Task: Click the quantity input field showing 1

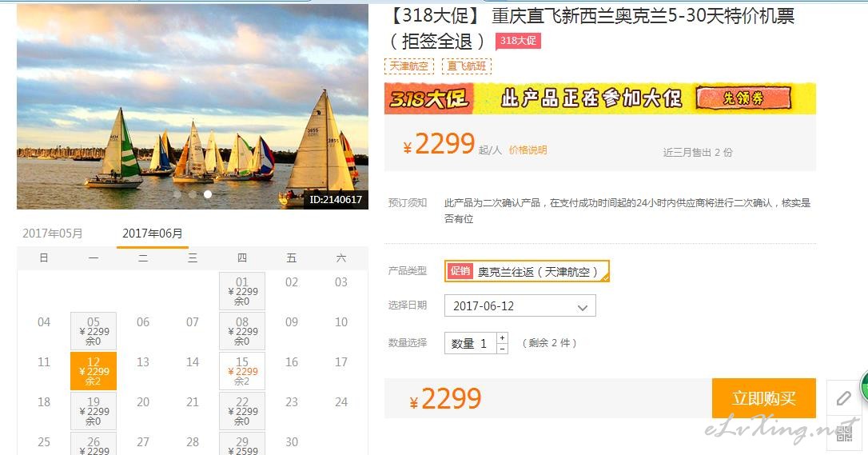Action: [470, 343]
